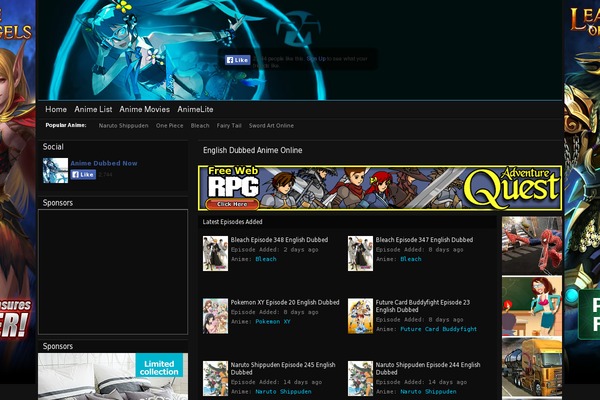The image size is (600, 400).
Task: Open Naruto Shippuden link under Episode 245
Action: click(283, 392)
